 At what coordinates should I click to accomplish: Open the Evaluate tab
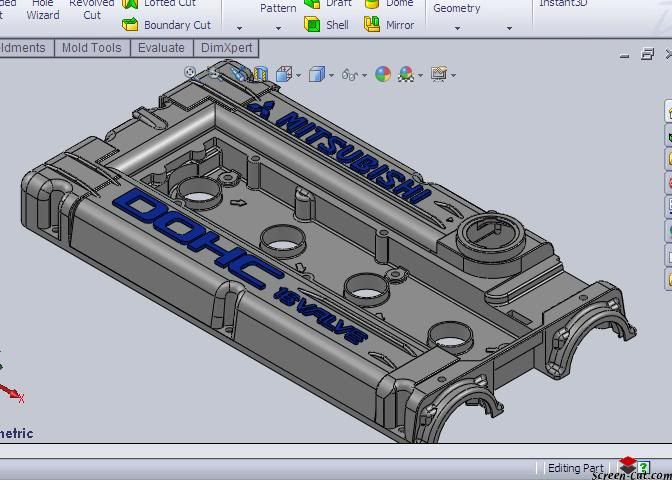point(161,48)
